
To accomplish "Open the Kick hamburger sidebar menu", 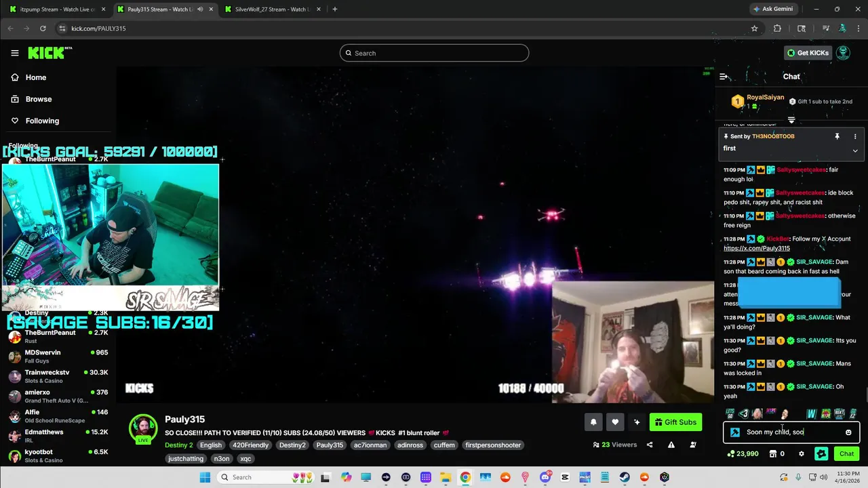I will (15, 53).
